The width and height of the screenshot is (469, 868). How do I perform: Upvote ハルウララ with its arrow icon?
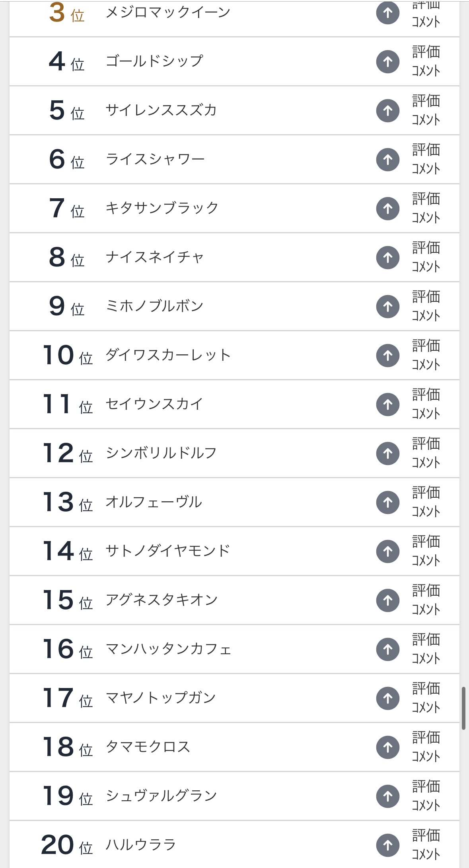click(387, 845)
